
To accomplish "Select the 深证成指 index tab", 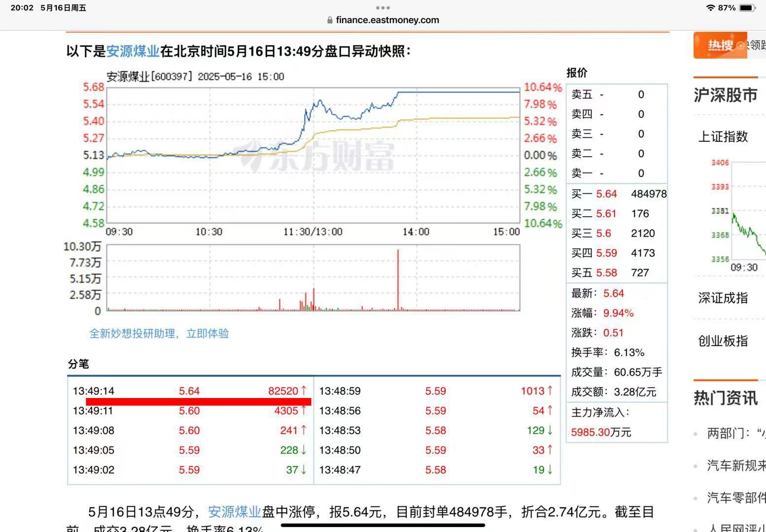I will click(723, 298).
